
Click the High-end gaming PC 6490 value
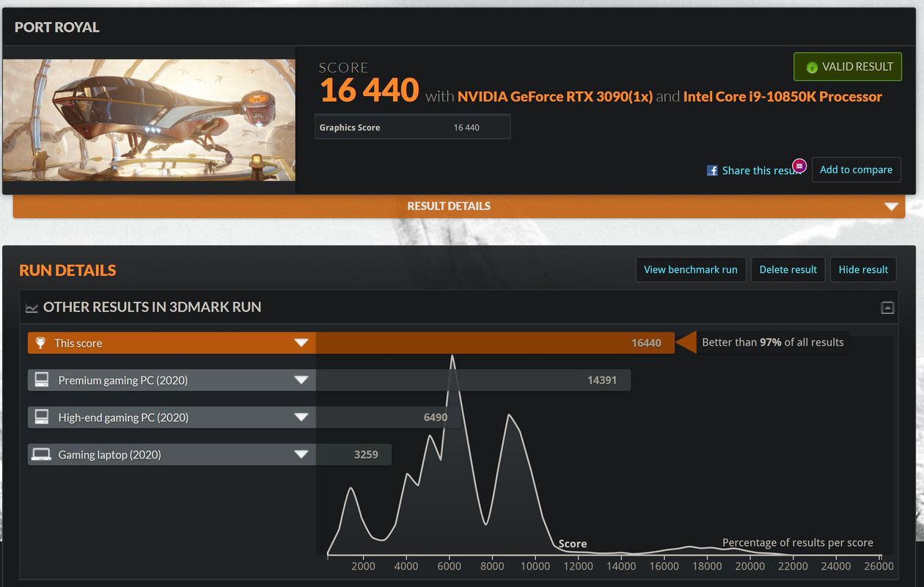pos(436,418)
